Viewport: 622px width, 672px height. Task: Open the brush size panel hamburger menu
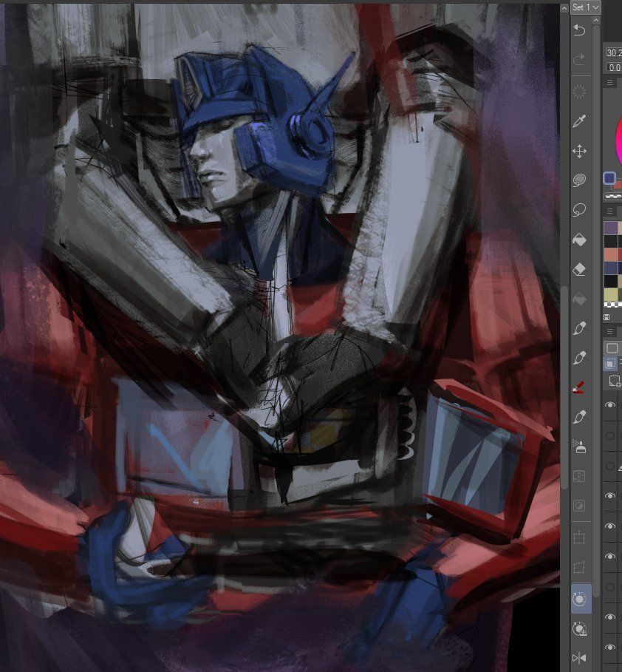[609, 82]
